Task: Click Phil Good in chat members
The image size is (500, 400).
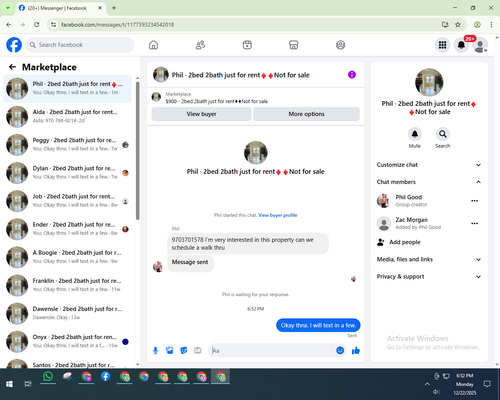Action: click(x=409, y=197)
